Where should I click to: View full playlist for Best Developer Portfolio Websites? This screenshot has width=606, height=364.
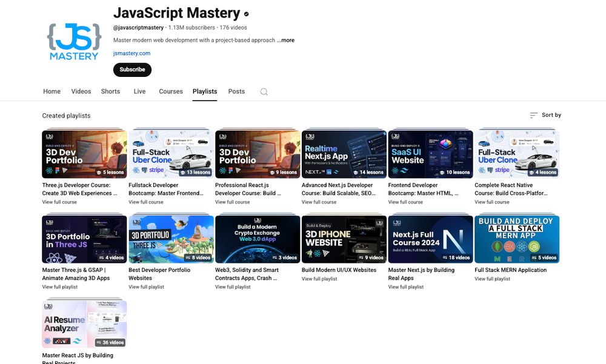[147, 287]
